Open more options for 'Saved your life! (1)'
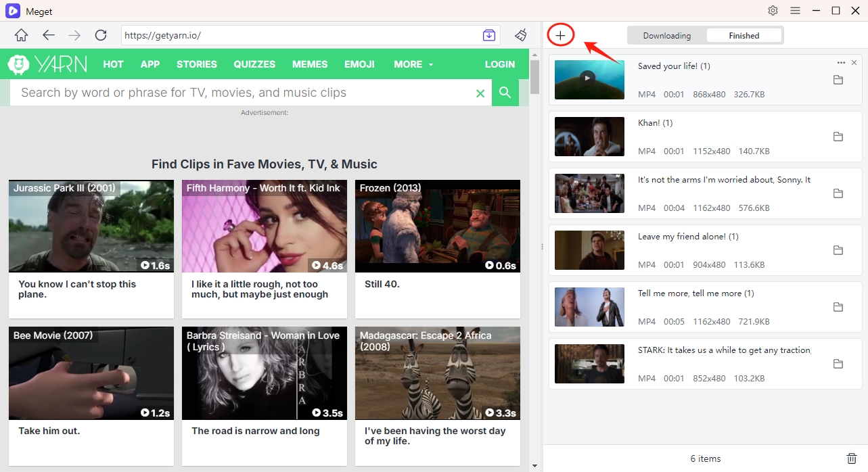This screenshot has width=868, height=472. tap(841, 63)
